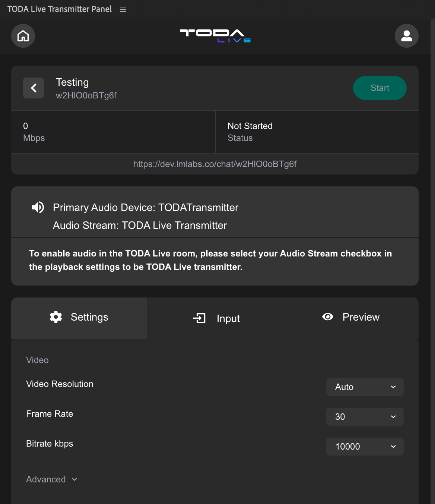Switch to the Preview tab
Screen dimensions: 435x504
pos(351,318)
